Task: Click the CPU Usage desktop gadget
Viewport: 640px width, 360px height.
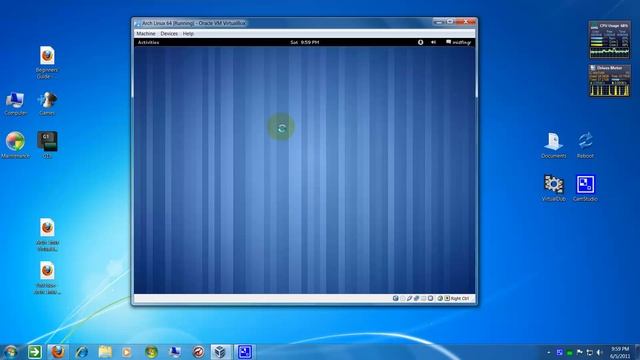Action: tap(609, 40)
